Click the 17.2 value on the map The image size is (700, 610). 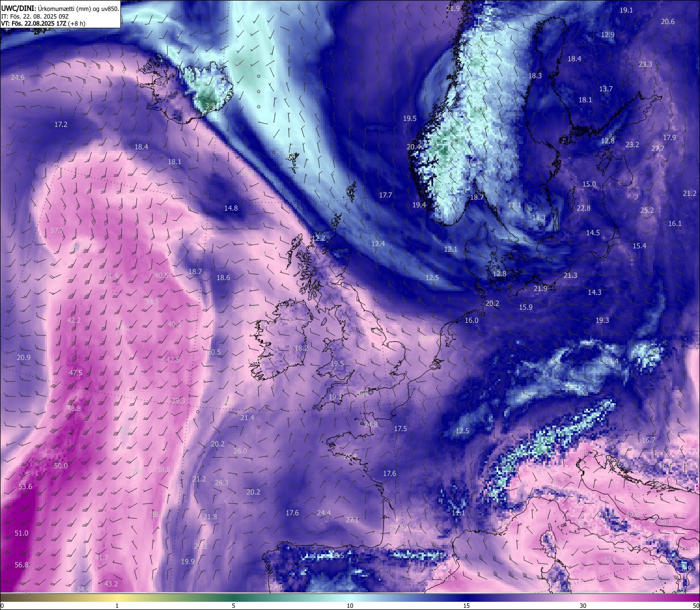pos(61,125)
